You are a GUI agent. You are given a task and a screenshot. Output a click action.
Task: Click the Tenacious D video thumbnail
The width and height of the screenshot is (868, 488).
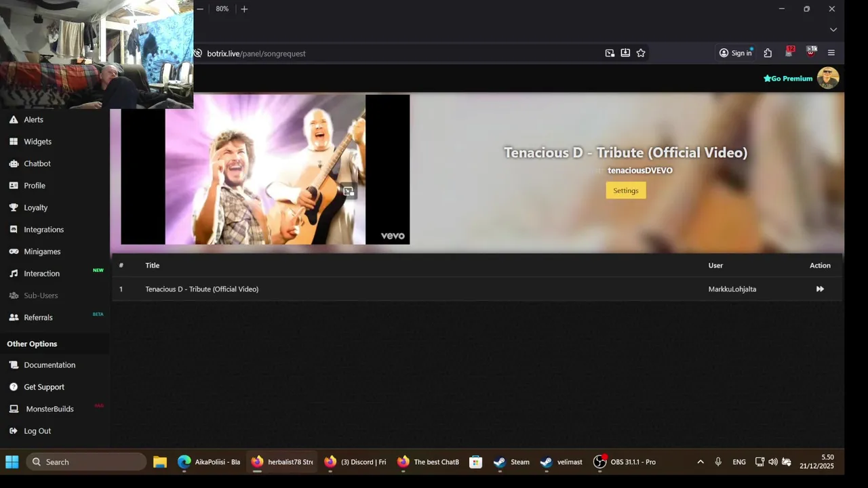pyautogui.click(x=265, y=169)
